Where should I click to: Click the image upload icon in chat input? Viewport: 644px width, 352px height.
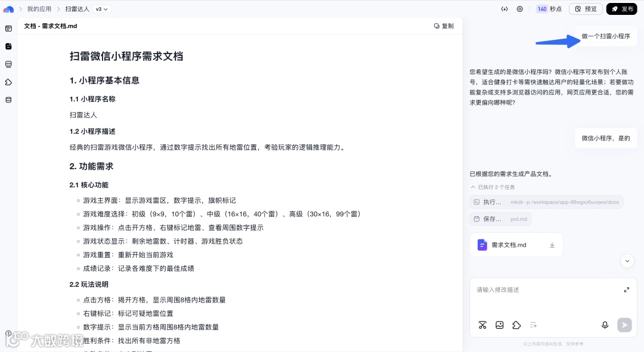tap(500, 325)
